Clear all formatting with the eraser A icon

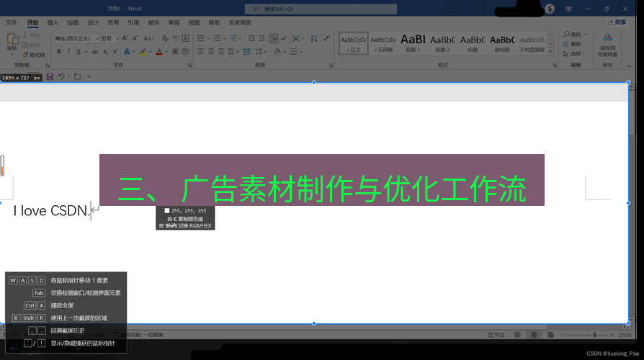click(165, 38)
